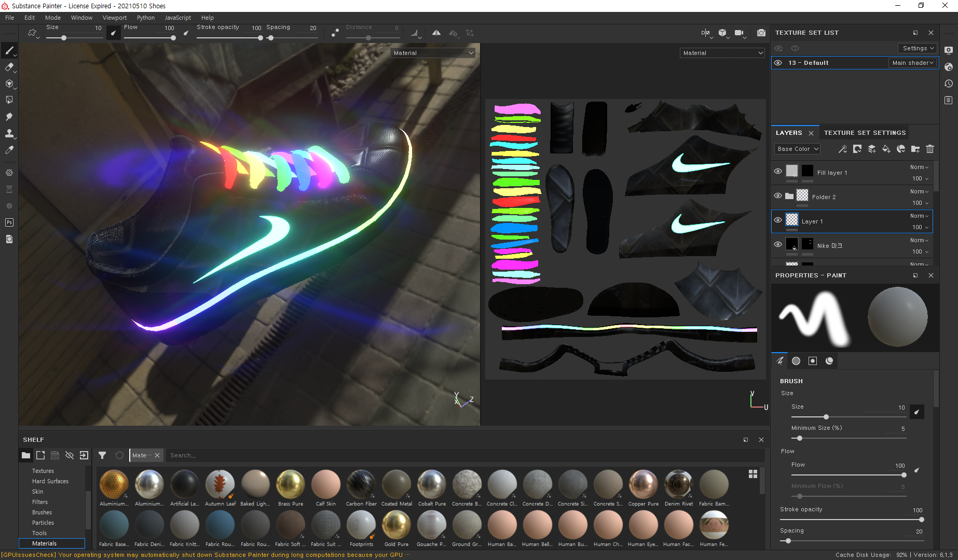
Task: Select the Folder 2 layer name
Action: tap(824, 197)
